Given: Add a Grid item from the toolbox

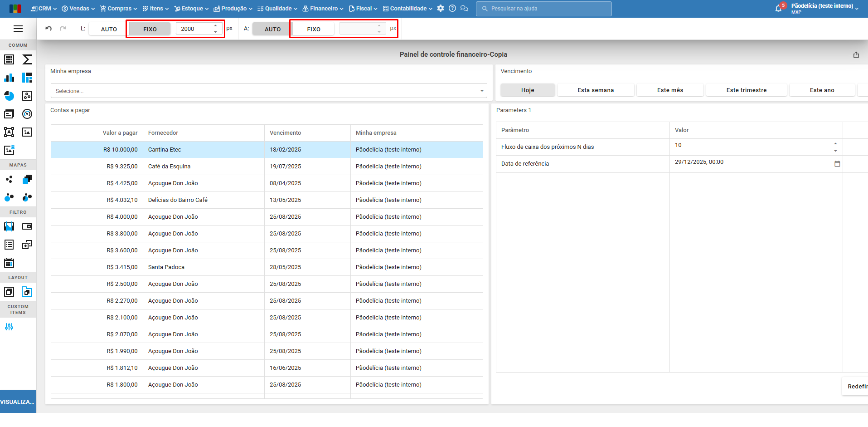Looking at the screenshot, I should [9, 59].
